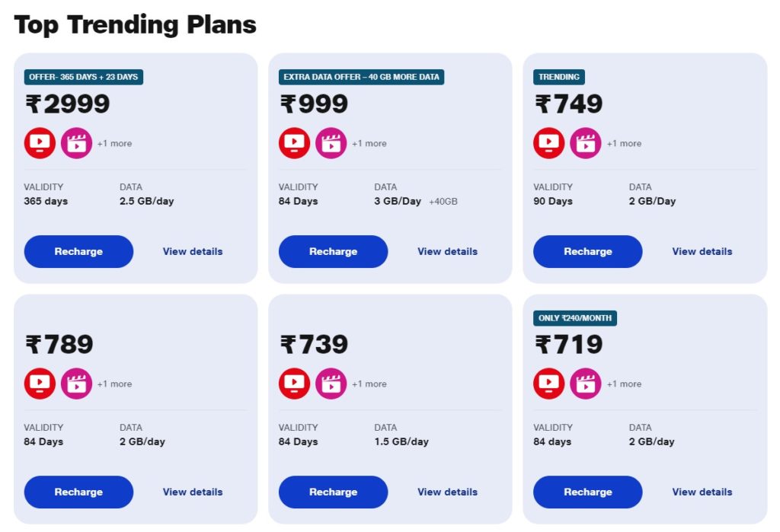This screenshot has width=780, height=532.
Task: Click Recharge on the ₹719 plan
Action: click(x=587, y=492)
